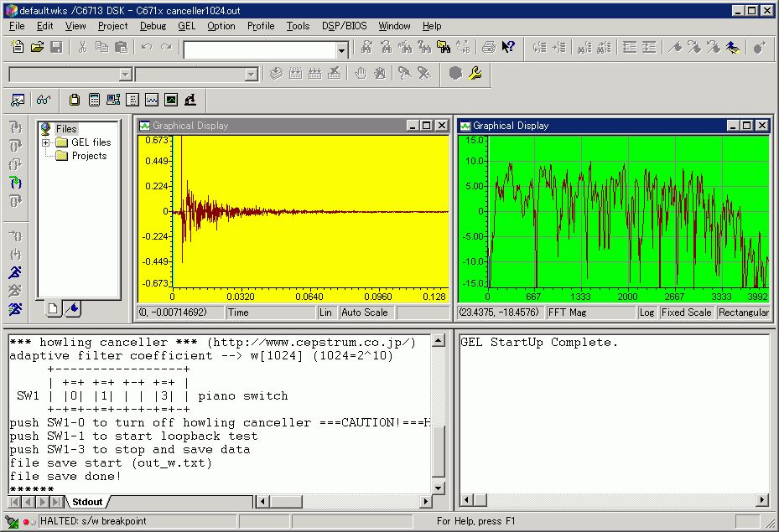Create a new file with toolbar icon
This screenshot has height=532, width=779.
tap(18, 47)
